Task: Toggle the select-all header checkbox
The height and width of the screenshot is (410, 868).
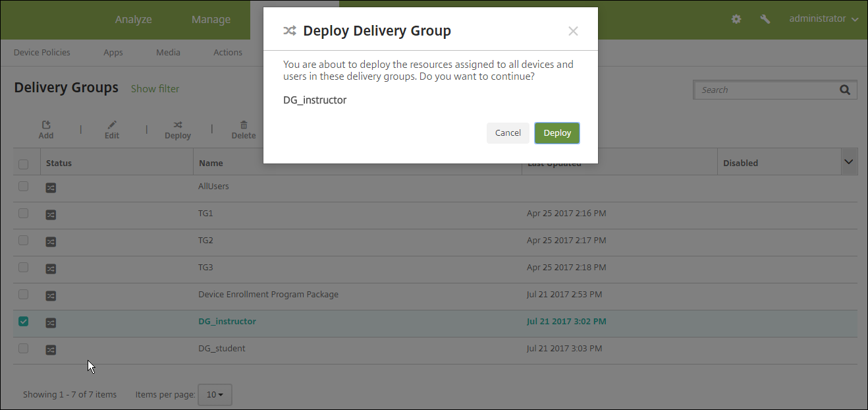Action: (x=24, y=163)
